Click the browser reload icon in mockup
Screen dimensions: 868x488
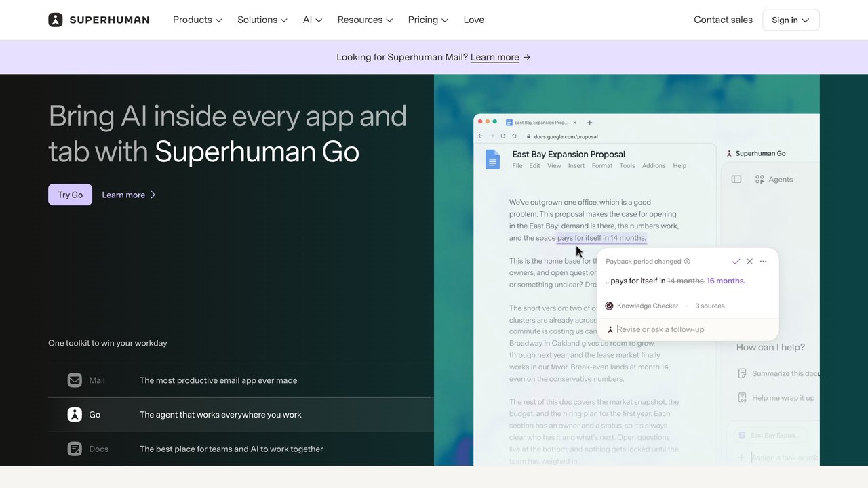(x=503, y=136)
